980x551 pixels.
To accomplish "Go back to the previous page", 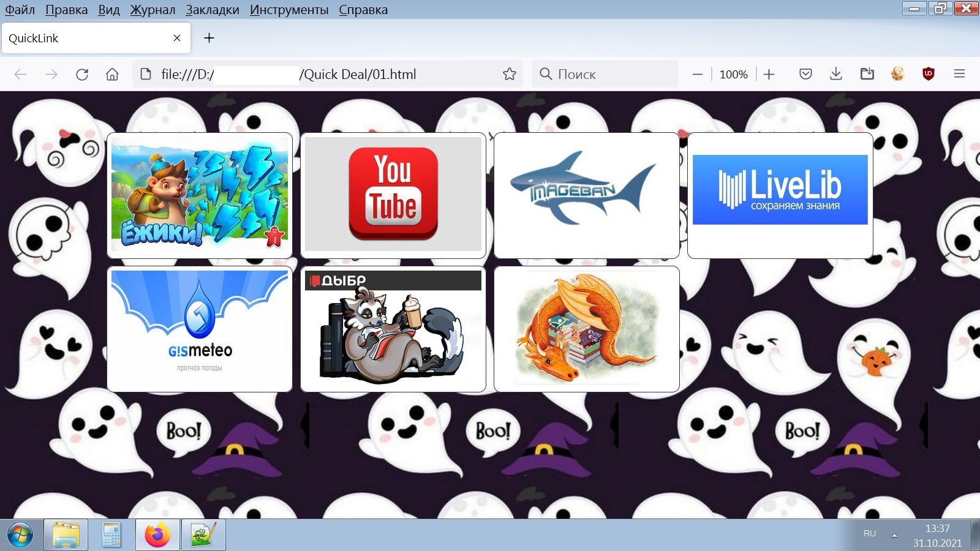I will [20, 74].
